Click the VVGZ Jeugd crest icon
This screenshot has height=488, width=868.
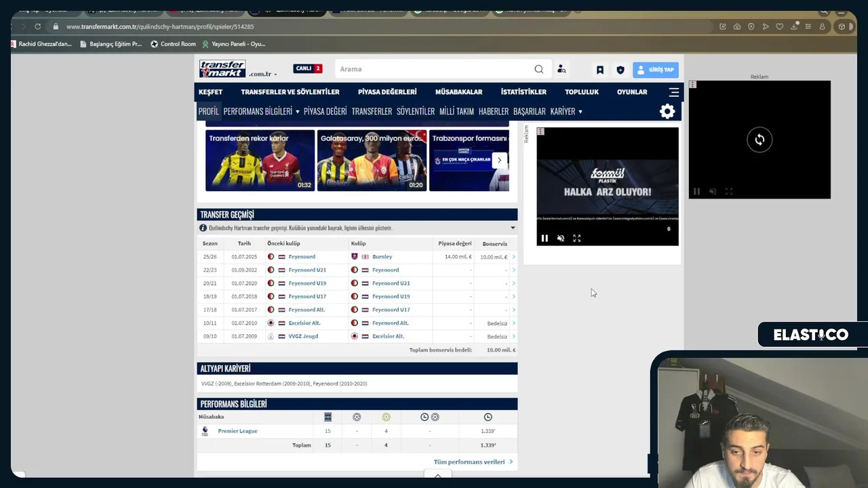pyautogui.click(x=271, y=336)
